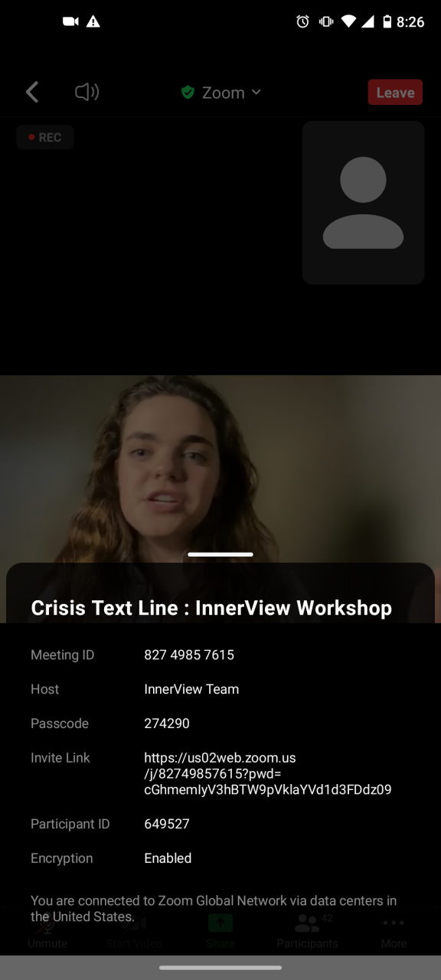Expand the Zoom meeting info dropdown chevron
Image resolution: width=441 pixels, height=980 pixels.
[x=256, y=93]
